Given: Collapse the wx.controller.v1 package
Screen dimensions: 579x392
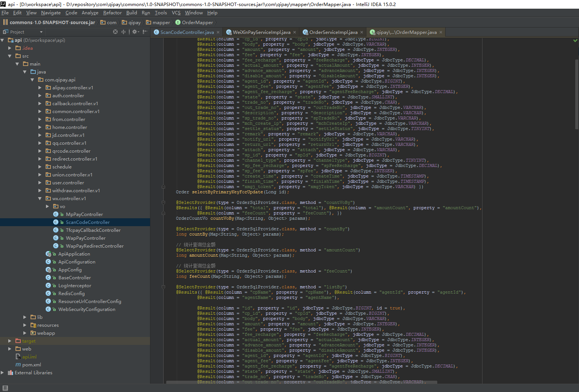Looking at the screenshot, I should (x=40, y=198).
